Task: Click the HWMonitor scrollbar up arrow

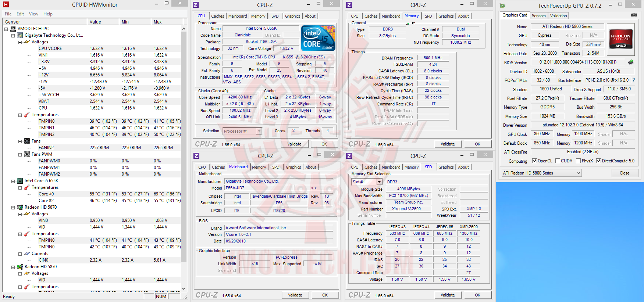Action: tap(184, 29)
